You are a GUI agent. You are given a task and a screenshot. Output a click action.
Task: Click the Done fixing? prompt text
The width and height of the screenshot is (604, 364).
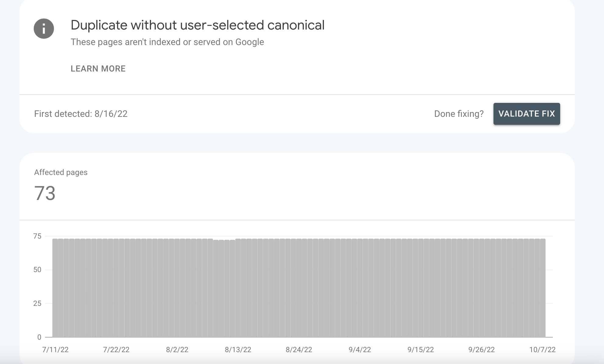(x=459, y=114)
